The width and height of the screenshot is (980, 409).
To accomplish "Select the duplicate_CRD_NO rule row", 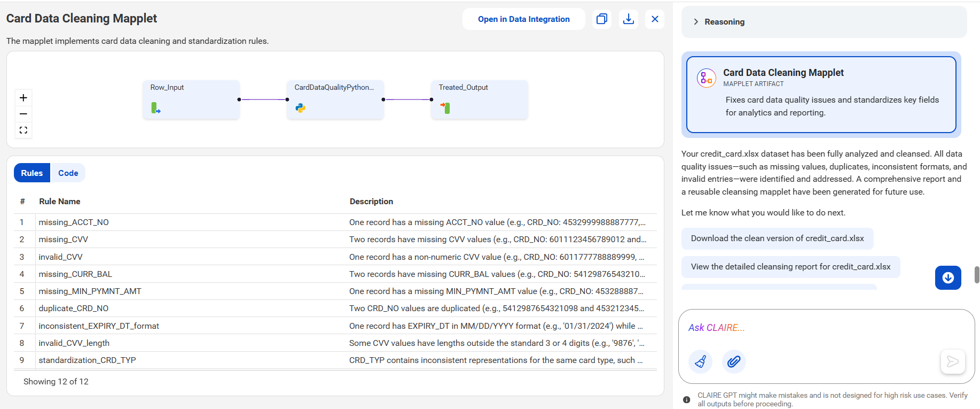I will click(x=335, y=308).
